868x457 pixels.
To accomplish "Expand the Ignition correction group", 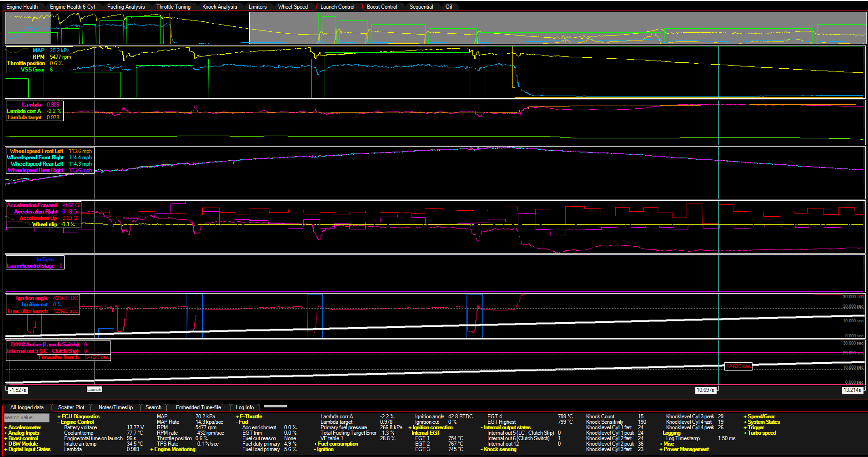I will coord(431,427).
